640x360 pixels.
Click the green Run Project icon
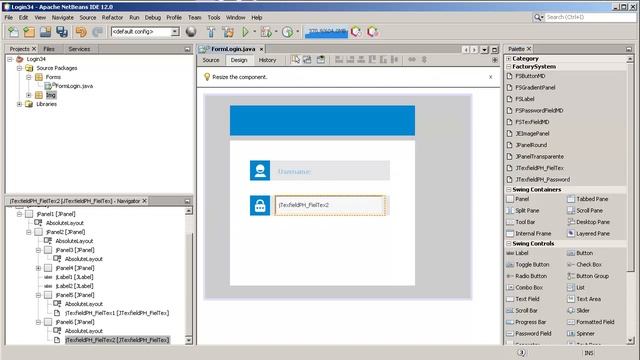click(x=245, y=32)
